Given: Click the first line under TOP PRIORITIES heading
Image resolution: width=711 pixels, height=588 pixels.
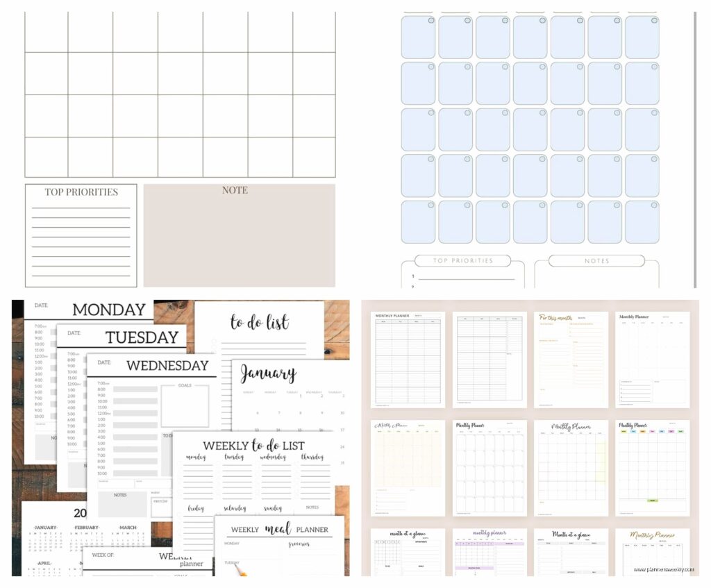Looking at the screenshot, I should tap(81, 208).
